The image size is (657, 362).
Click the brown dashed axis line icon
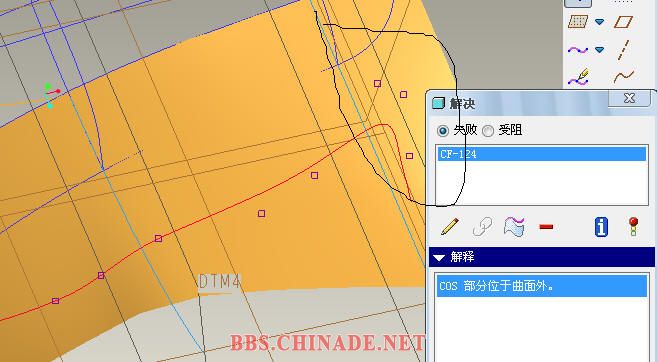pos(623,50)
